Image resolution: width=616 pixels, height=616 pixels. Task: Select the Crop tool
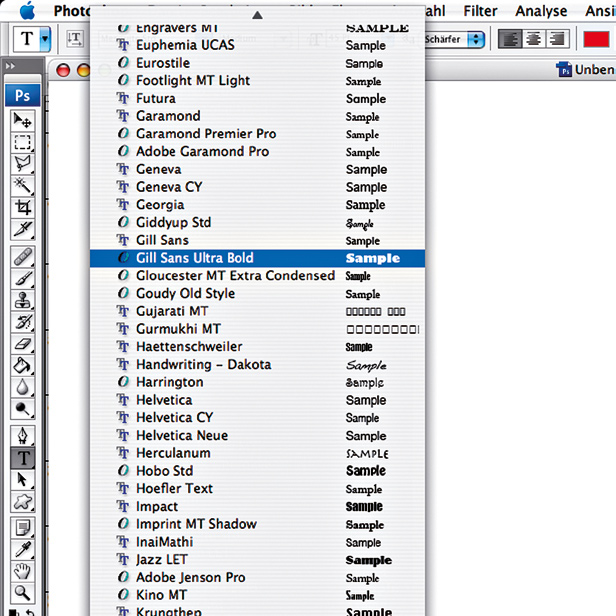click(22, 207)
